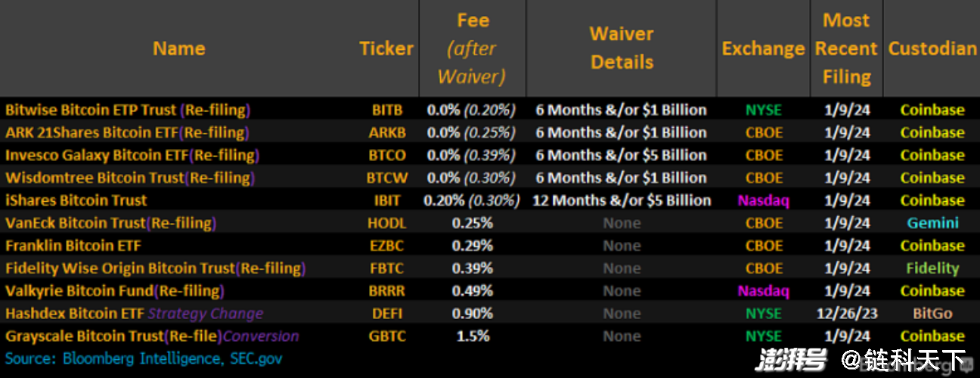Viewport: 980px width, 378px height.
Task: Open the Bloomberg Intelligence, SEC.gov source line
Action: [x=144, y=358]
